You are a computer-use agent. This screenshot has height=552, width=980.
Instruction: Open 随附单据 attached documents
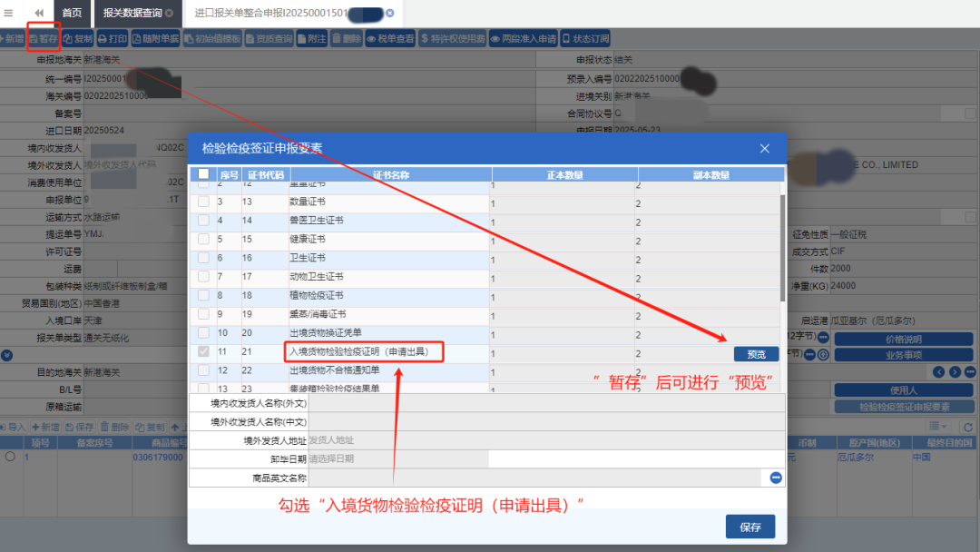[x=155, y=39]
